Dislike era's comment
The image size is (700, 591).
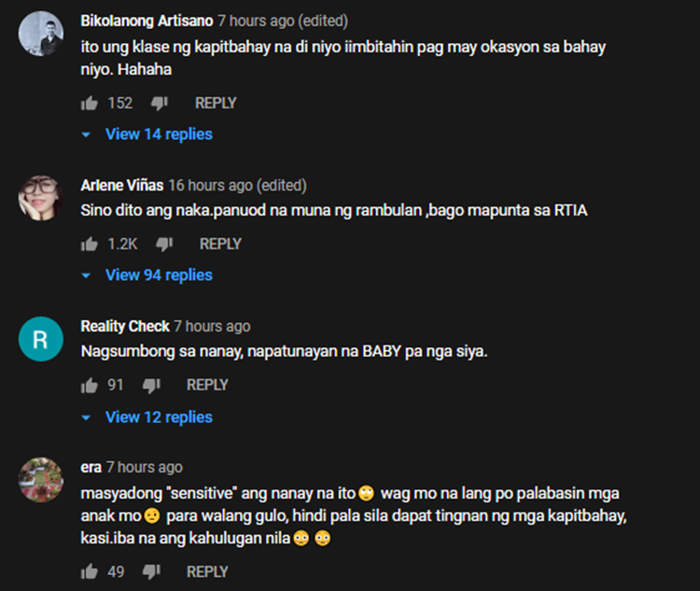click(151, 571)
